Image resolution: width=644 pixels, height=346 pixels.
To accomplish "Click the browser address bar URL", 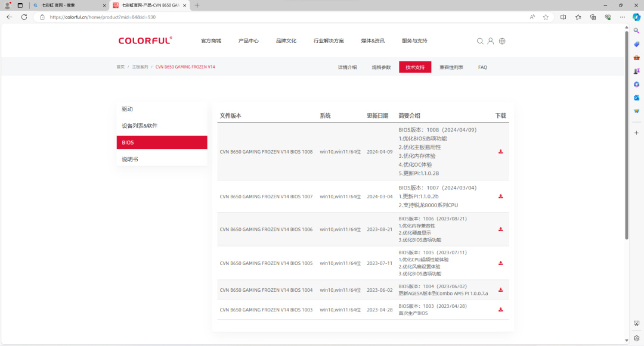I will tap(103, 17).
